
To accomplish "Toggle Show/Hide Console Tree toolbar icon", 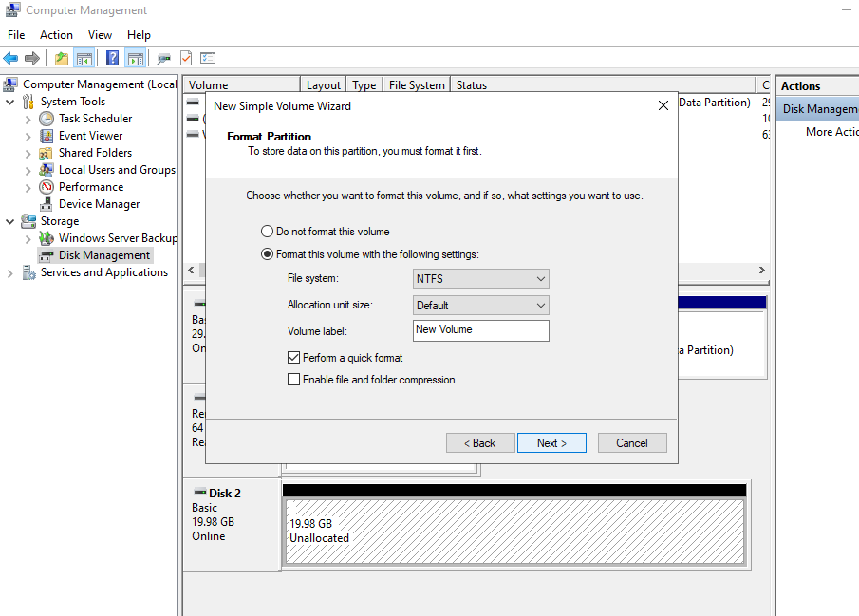I will pyautogui.click(x=84, y=58).
